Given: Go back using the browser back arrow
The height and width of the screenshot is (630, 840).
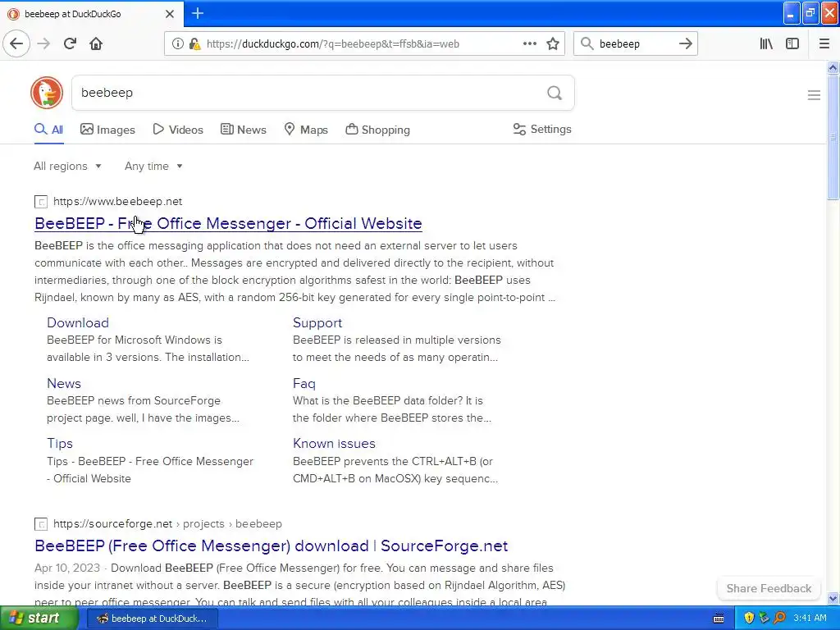Looking at the screenshot, I should tap(16, 43).
